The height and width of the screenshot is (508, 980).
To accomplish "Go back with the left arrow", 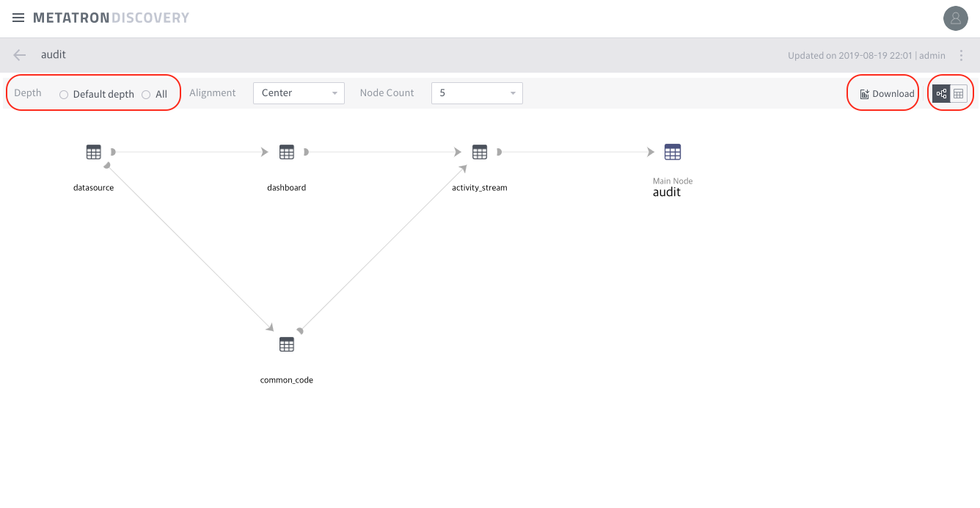I will (20, 55).
